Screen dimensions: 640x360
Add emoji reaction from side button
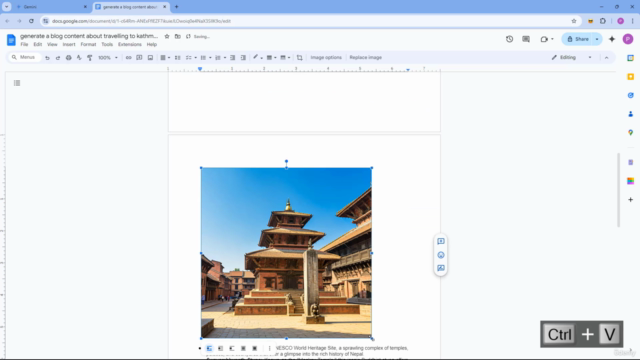point(441,255)
